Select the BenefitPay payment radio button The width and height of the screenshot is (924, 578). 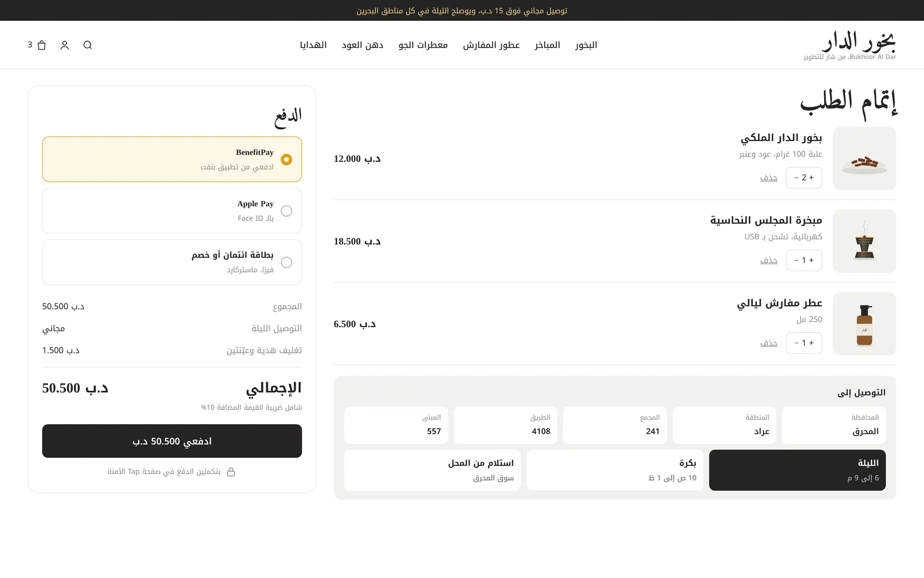[x=286, y=160]
